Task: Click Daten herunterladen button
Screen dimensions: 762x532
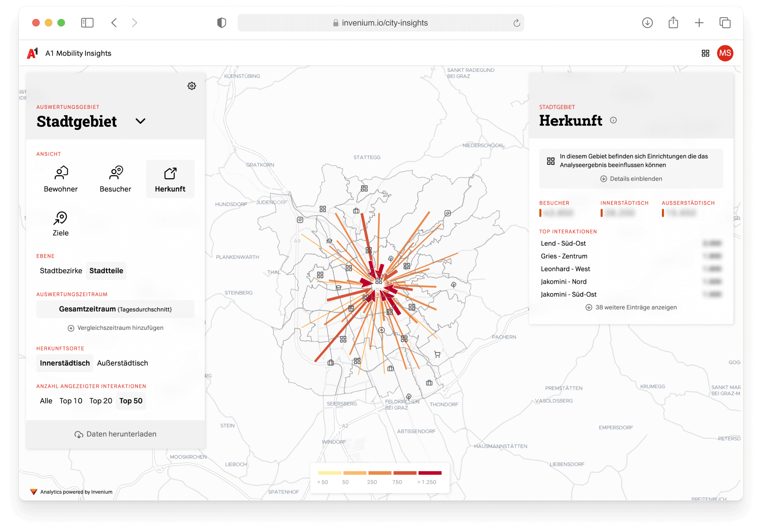Action: point(116,434)
